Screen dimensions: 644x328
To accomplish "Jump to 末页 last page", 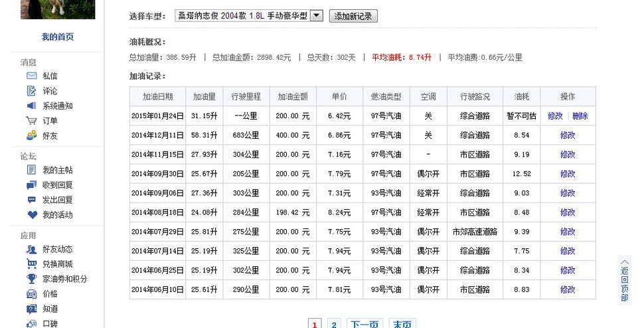I will pos(401,324).
